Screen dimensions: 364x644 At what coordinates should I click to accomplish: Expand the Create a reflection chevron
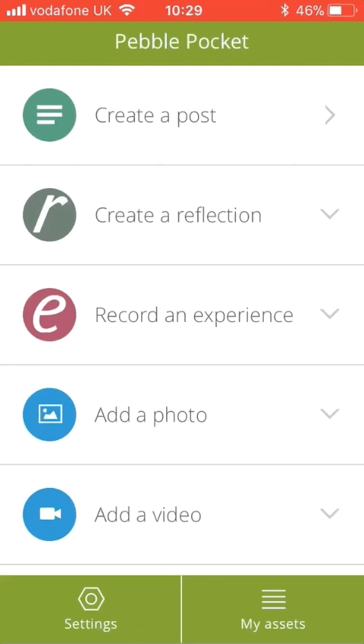coord(330,214)
